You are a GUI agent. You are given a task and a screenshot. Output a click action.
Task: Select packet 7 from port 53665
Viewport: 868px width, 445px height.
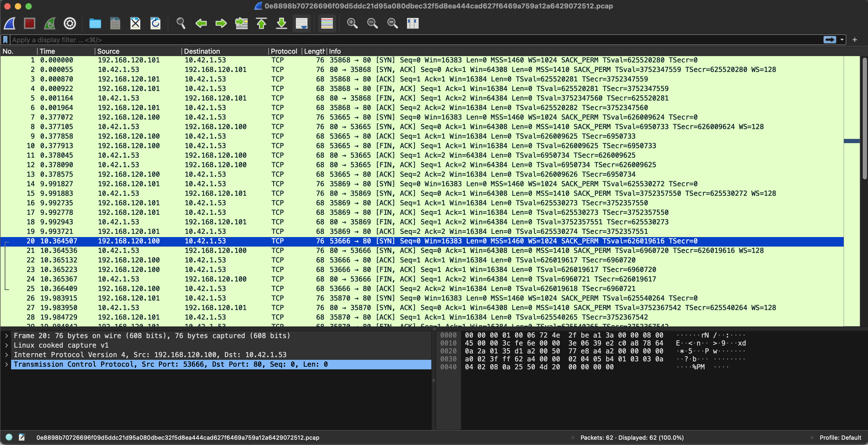click(x=422, y=117)
